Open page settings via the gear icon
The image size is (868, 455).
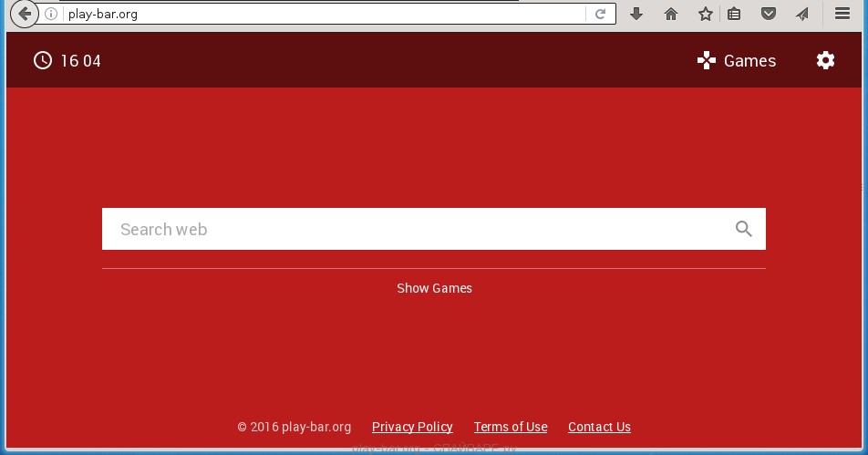[825, 61]
